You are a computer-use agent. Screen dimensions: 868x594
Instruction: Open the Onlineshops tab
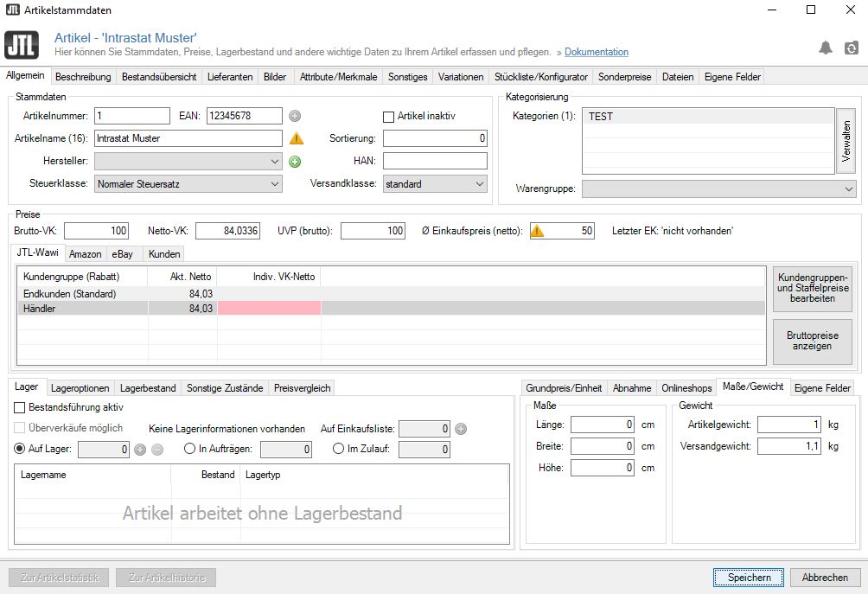click(686, 388)
